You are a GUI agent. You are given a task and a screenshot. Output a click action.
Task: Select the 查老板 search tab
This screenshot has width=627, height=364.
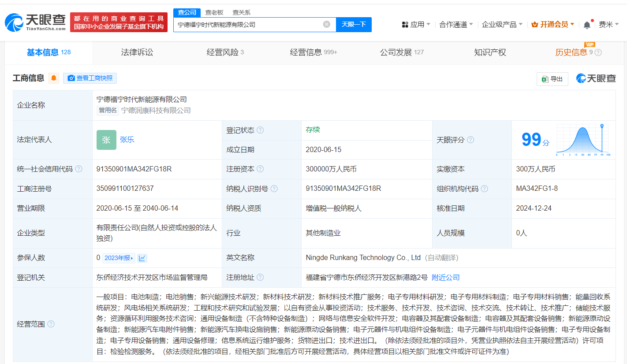214,12
